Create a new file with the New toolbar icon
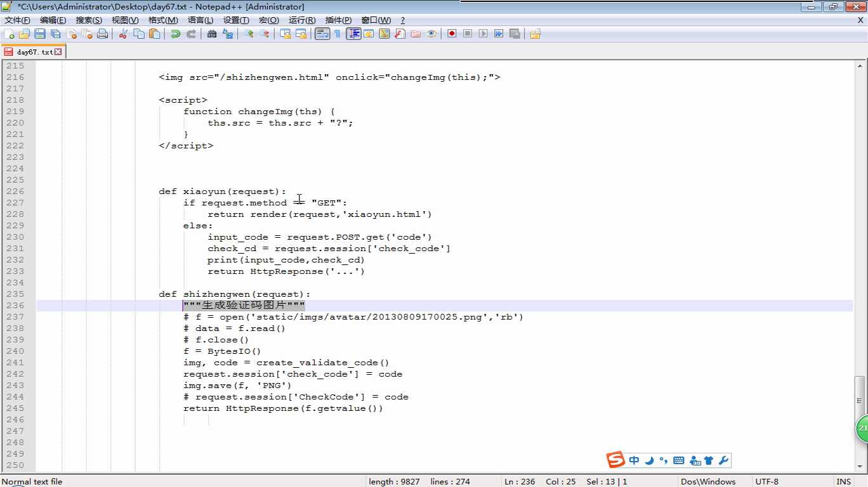Image resolution: width=868 pixels, height=487 pixels. (10, 34)
